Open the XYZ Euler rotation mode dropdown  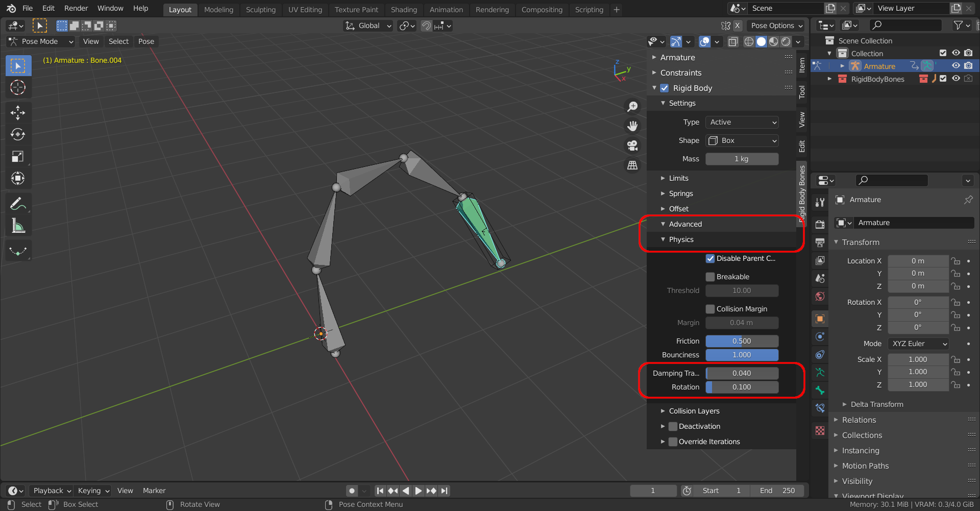point(918,344)
